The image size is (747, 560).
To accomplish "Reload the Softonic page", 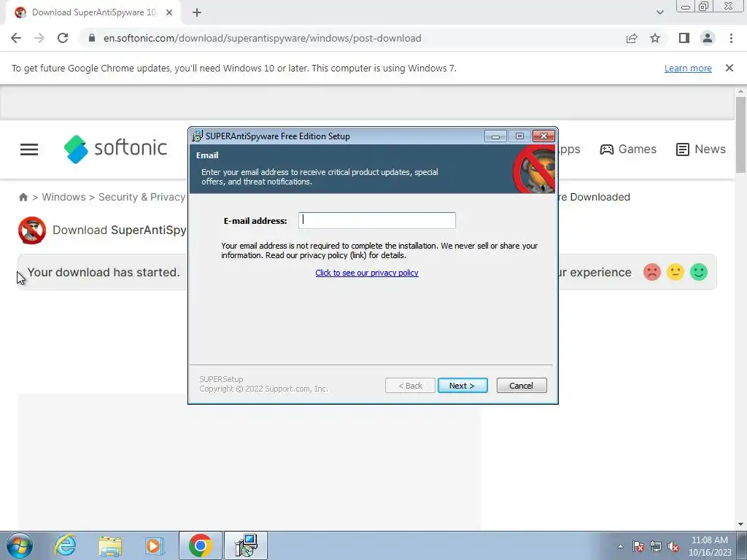I will click(x=63, y=38).
